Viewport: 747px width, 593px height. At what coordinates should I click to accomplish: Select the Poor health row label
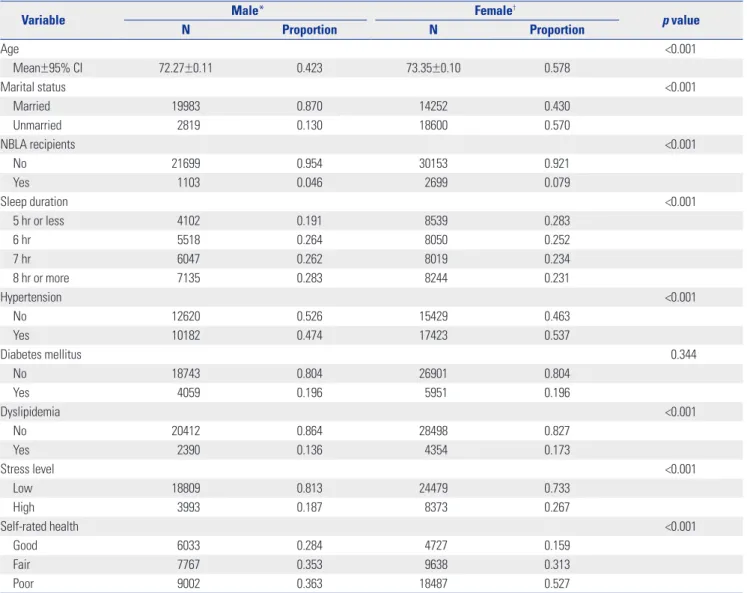(x=23, y=583)
